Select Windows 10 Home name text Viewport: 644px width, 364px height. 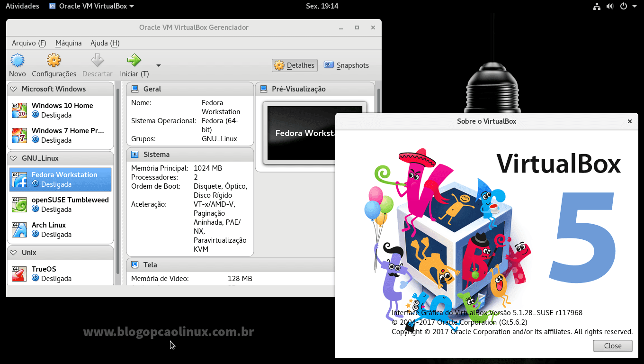(63, 106)
